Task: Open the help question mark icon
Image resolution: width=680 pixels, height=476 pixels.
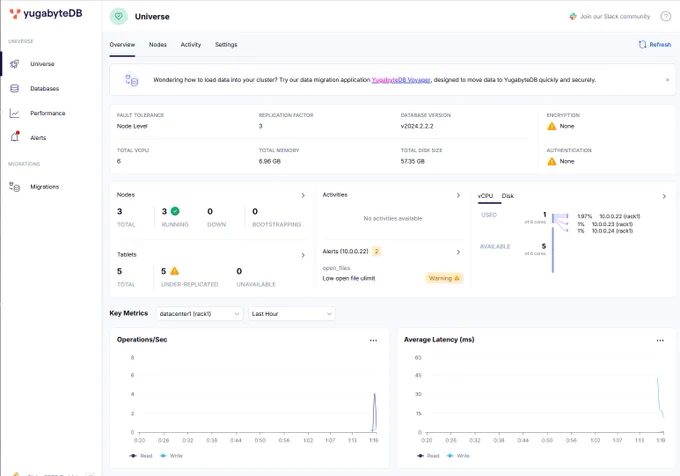Action: click(x=666, y=16)
